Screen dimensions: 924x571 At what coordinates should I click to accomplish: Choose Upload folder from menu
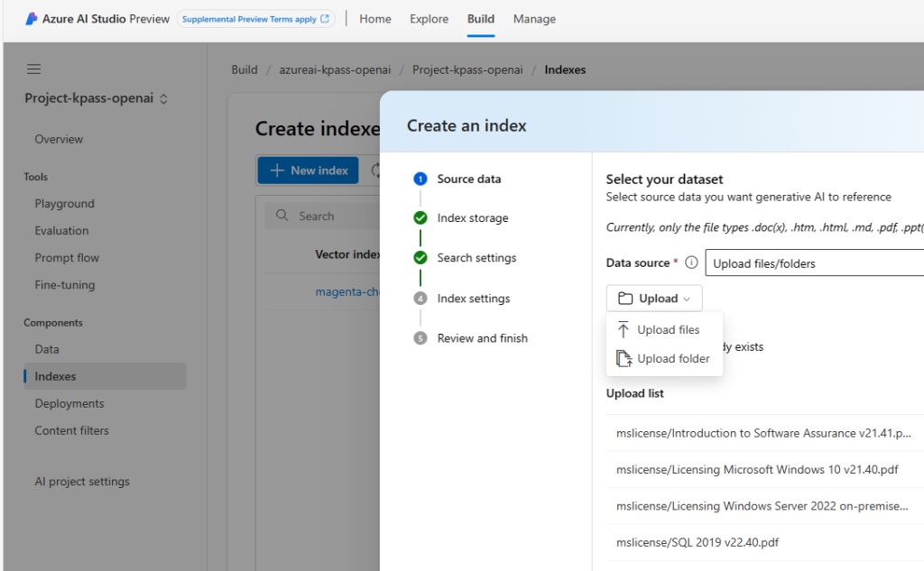click(664, 358)
